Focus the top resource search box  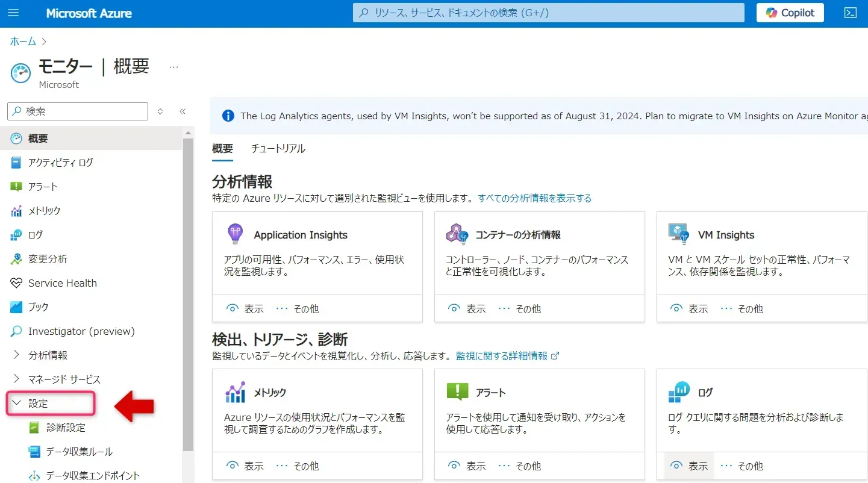click(548, 13)
